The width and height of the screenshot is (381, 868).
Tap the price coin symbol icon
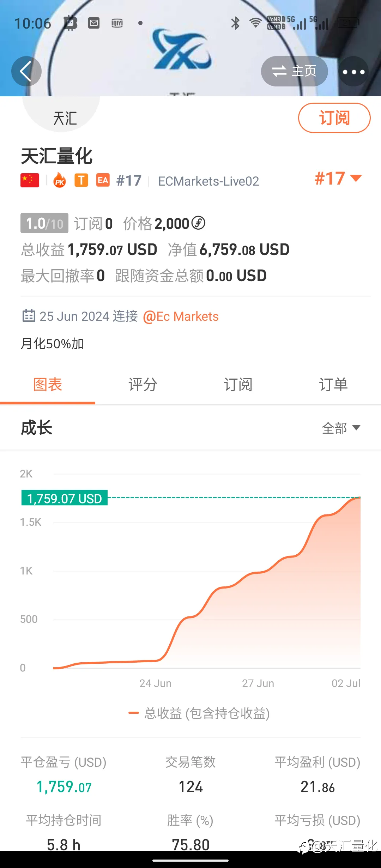pyautogui.click(x=198, y=223)
